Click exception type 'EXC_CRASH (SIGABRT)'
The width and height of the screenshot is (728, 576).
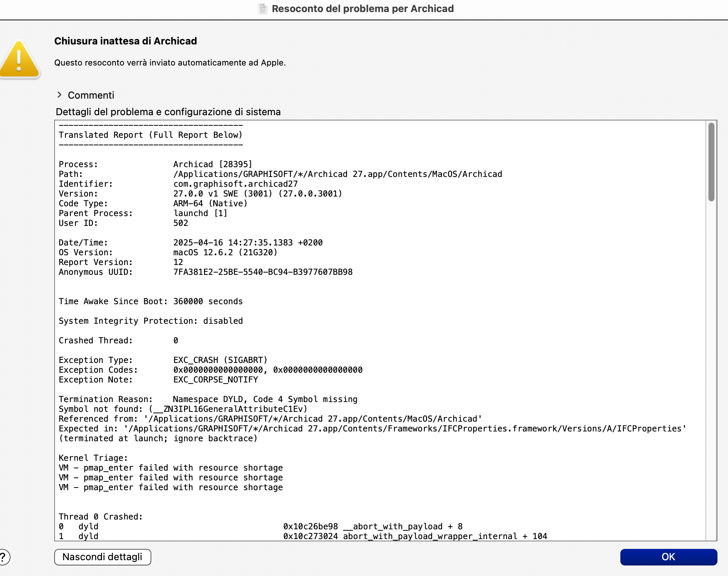pos(220,360)
